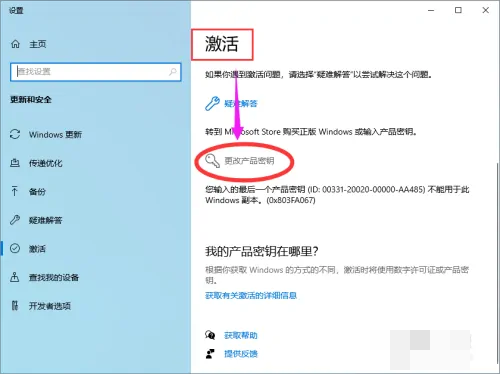Open the 备份 backup page
500x374 pixels.
click(37, 191)
